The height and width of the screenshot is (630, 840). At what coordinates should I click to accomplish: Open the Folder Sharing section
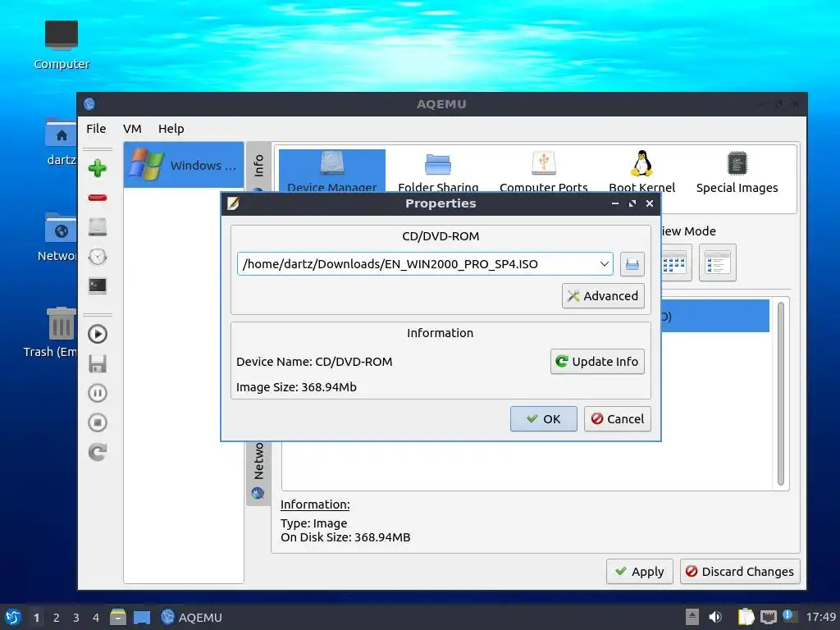click(438, 171)
